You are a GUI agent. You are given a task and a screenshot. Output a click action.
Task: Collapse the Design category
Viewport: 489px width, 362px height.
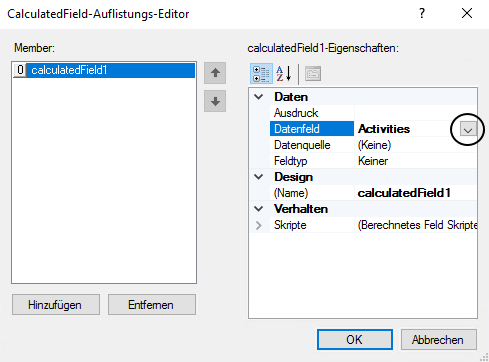pos(259,177)
